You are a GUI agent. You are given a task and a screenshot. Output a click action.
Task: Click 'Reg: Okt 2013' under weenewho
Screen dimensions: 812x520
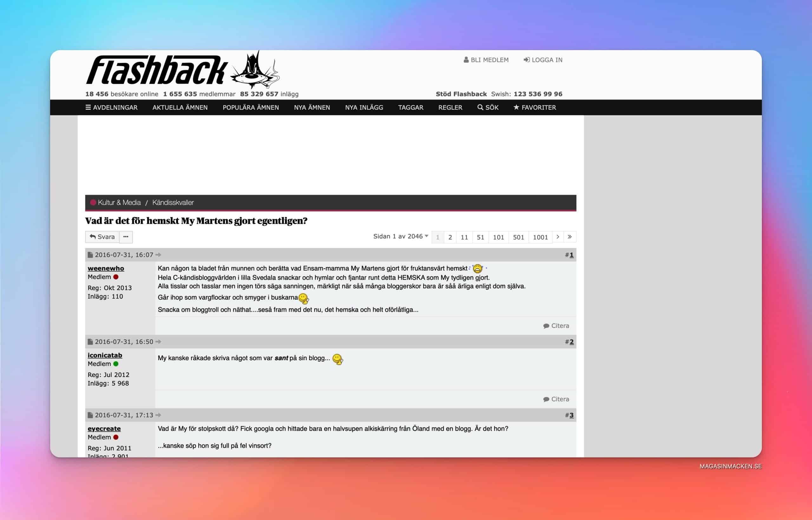pos(110,288)
